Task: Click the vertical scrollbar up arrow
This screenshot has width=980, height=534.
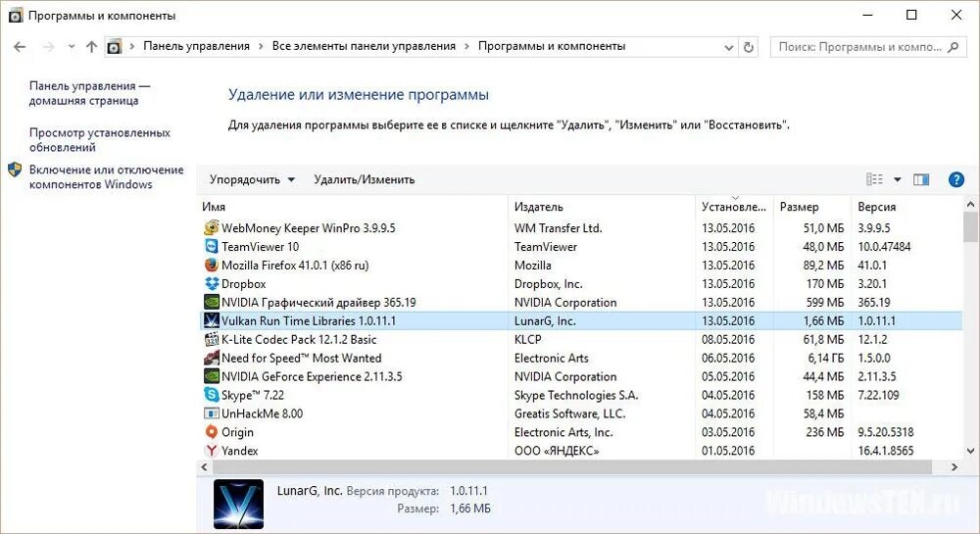Action: click(x=970, y=204)
